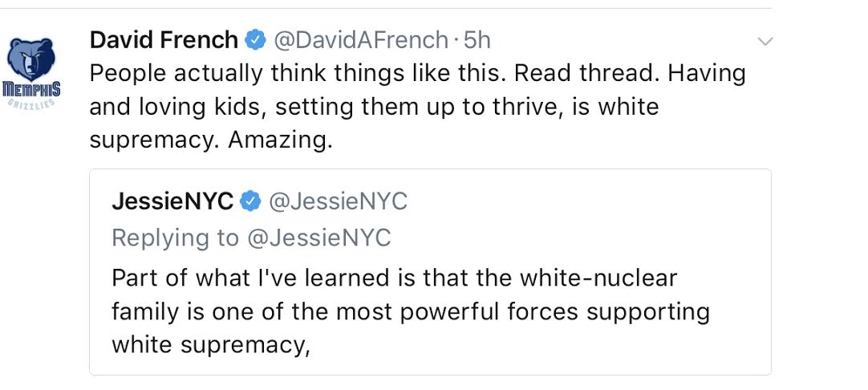Click the @DavidAFrench handle
The height and width of the screenshot is (390, 868).
(361, 39)
